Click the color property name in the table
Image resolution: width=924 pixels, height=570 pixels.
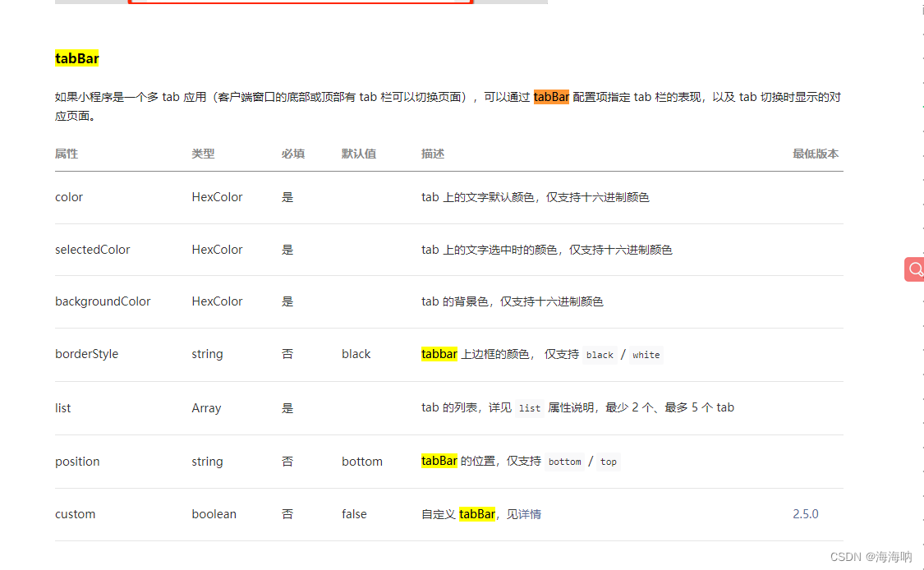click(x=68, y=196)
